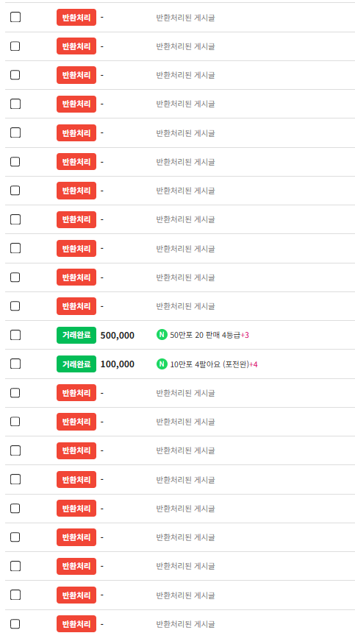Screen dimensions: 355x644
Task: Tick the checkbox for the 500,000 listing
Action: pyautogui.click(x=15, y=335)
